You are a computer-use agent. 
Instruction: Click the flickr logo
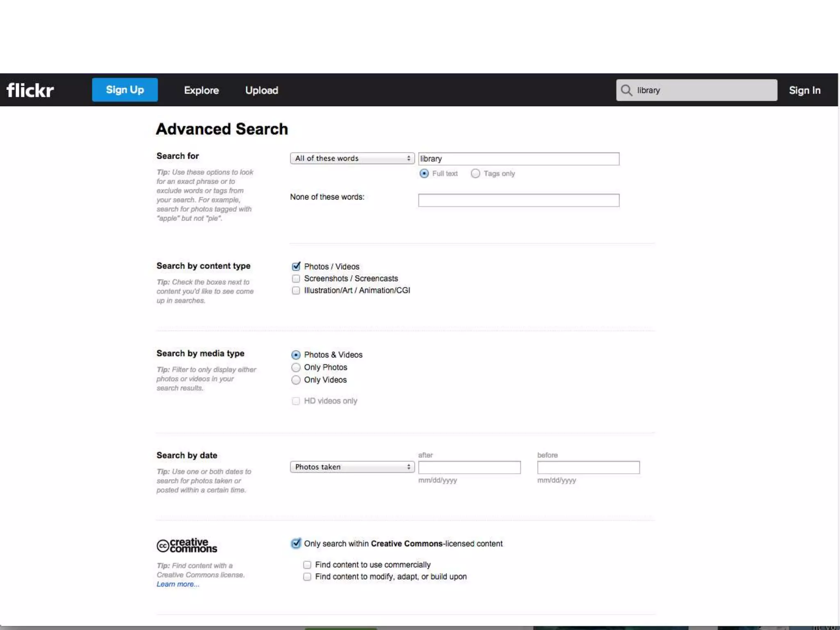pyautogui.click(x=30, y=90)
